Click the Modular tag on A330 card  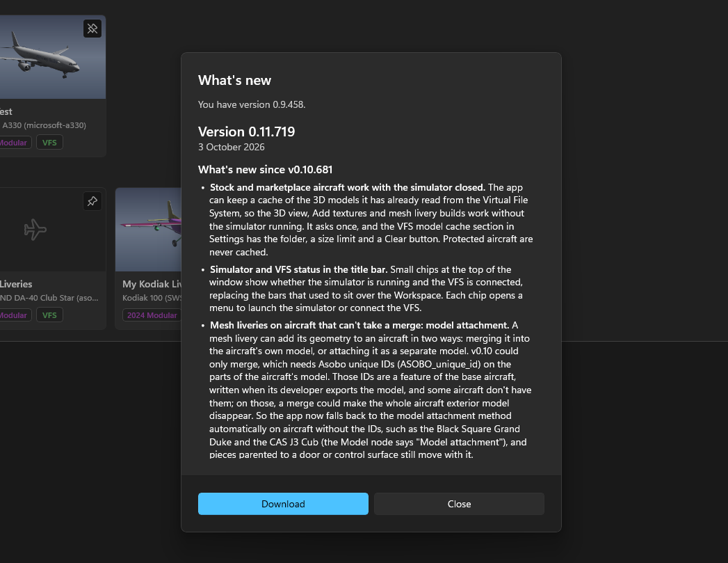pos(15,143)
